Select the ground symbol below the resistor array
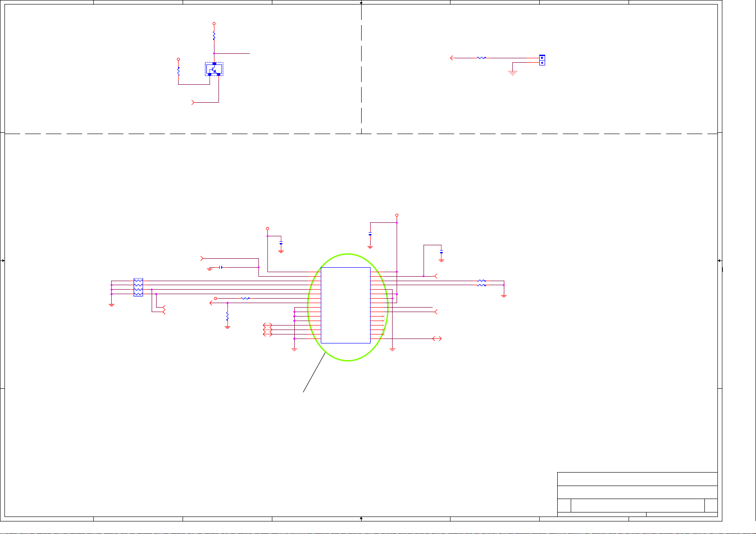The width and height of the screenshot is (756, 534). point(111,305)
